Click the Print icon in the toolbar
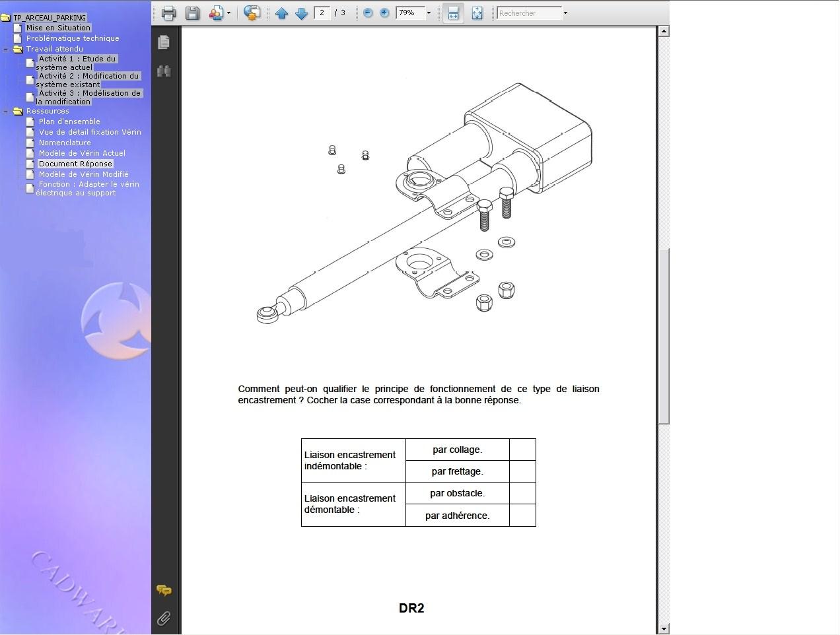Image resolution: width=840 pixels, height=635 pixels. tap(168, 13)
